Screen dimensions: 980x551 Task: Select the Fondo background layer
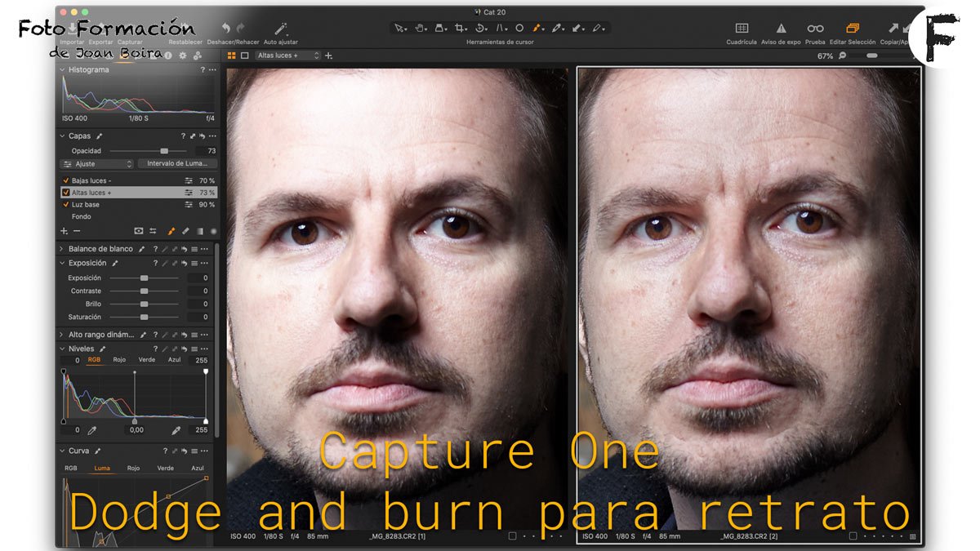point(82,217)
